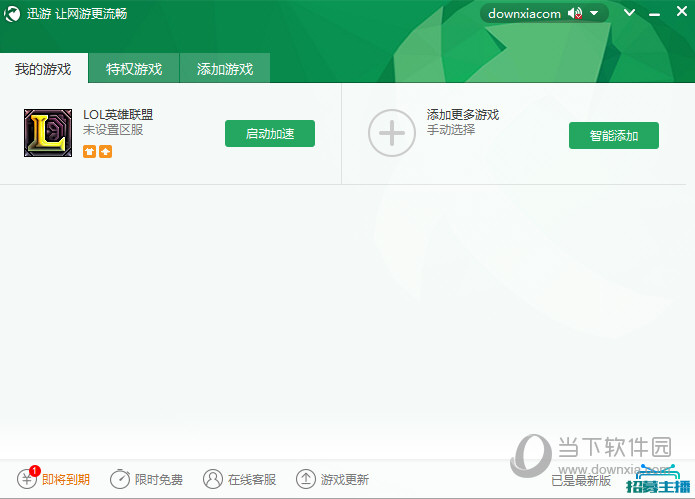695x499 pixels.
Task: Click the LOL League of Legends game icon
Action: 47,133
